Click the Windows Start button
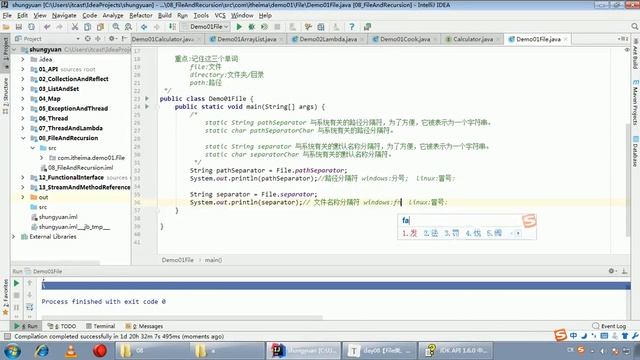This screenshot has width=640, height=360. click(12, 351)
